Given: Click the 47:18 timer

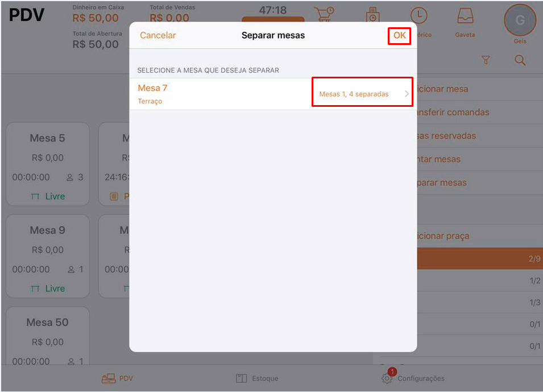Looking at the screenshot, I should [x=273, y=10].
